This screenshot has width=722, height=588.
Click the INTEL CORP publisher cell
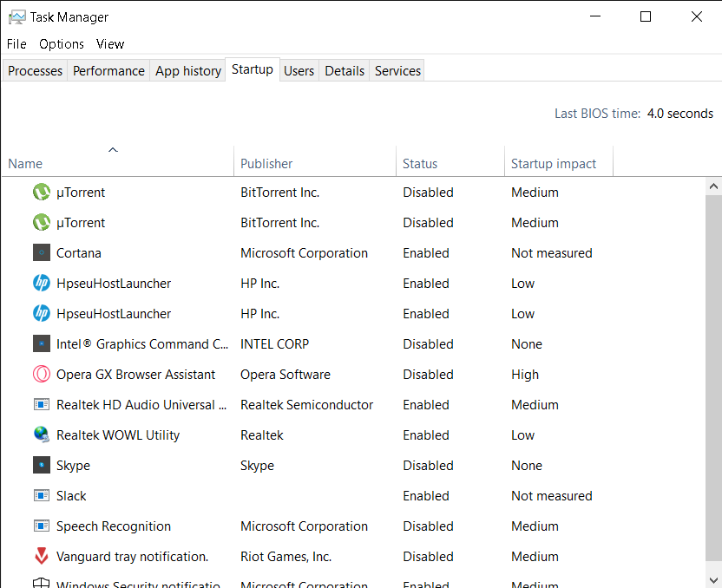click(x=275, y=344)
